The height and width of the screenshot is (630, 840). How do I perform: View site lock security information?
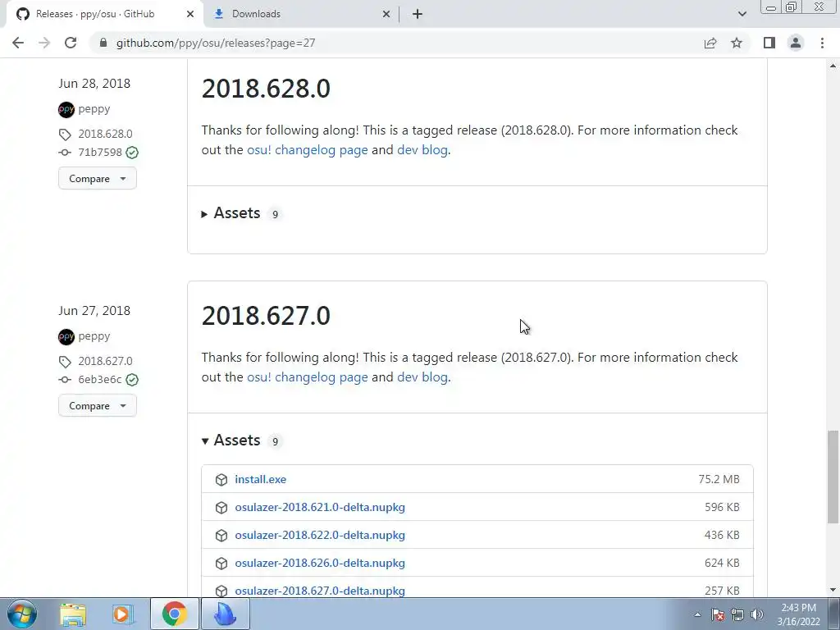(103, 43)
